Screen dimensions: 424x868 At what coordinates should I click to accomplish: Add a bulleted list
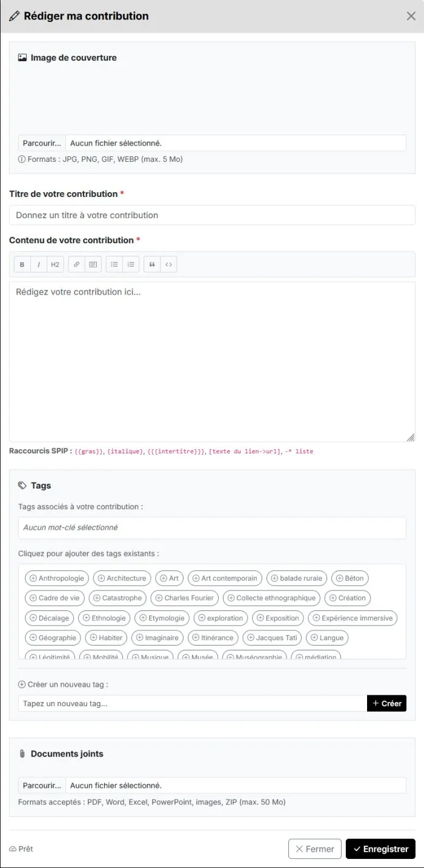pyautogui.click(x=114, y=264)
